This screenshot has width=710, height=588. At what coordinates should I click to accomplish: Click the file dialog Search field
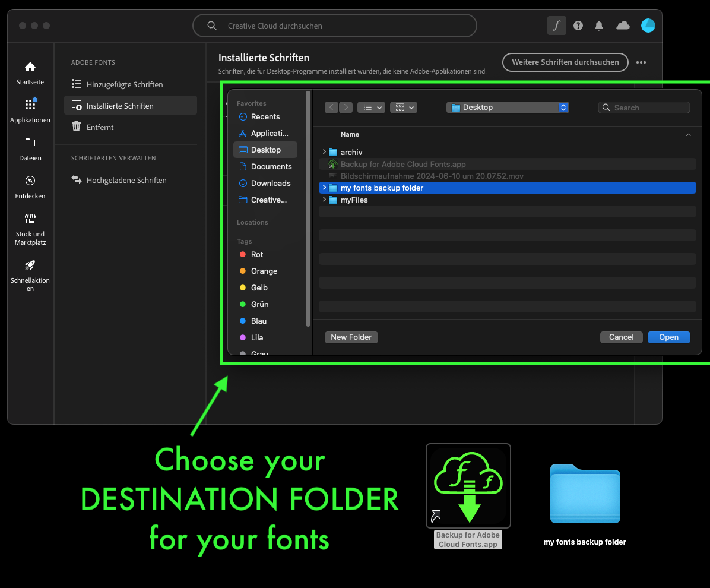tap(644, 108)
